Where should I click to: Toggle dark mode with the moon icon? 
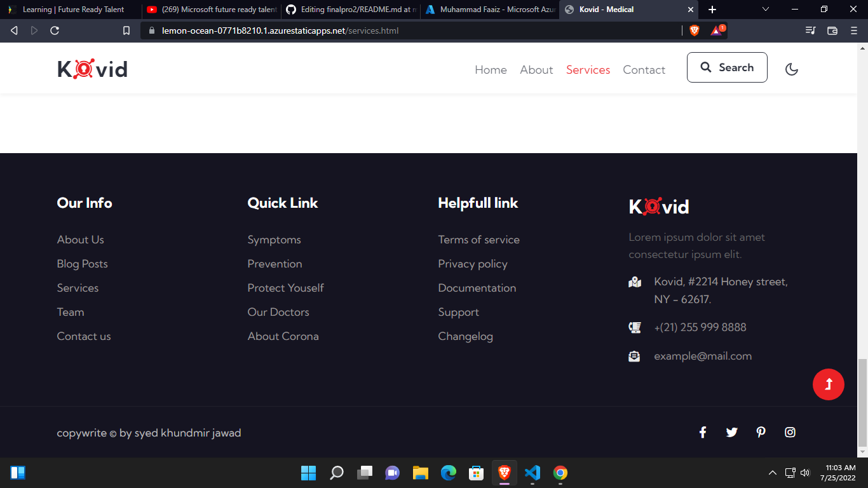click(x=791, y=69)
